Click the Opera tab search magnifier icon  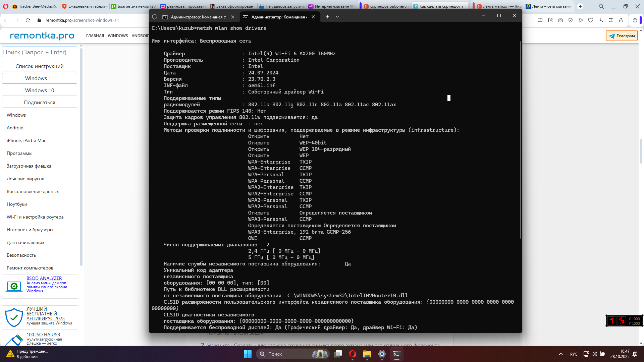601,6
